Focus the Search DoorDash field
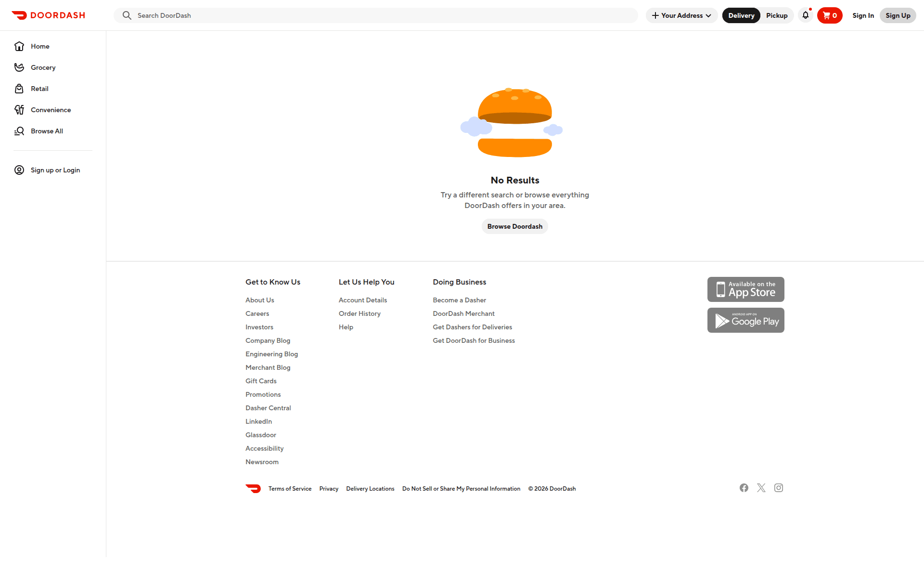Screen dimensions: 924x586 (x=375, y=15)
